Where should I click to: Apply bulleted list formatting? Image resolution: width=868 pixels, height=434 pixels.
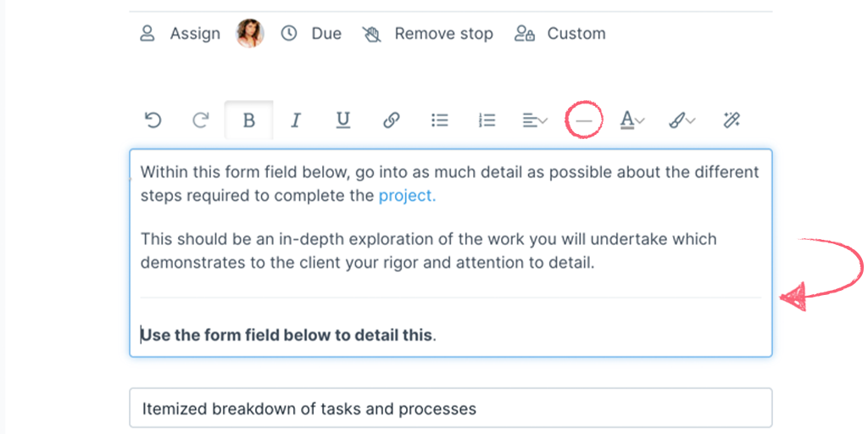440,120
